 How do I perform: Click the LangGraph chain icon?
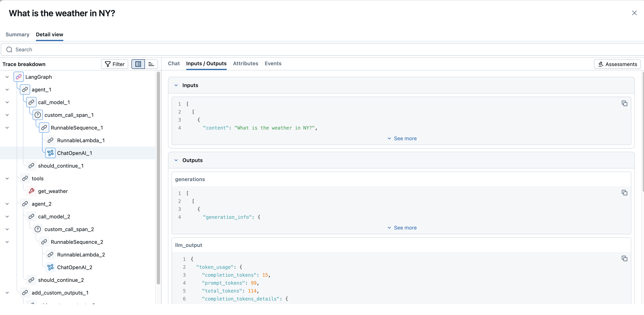[x=18, y=77]
